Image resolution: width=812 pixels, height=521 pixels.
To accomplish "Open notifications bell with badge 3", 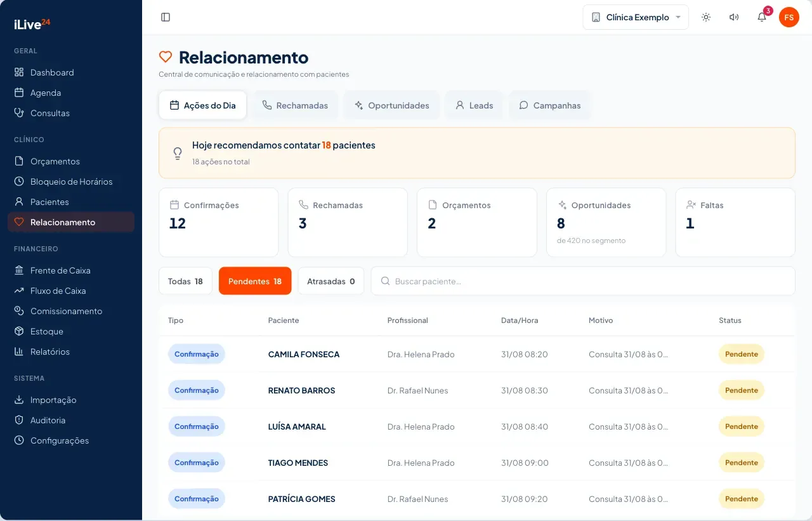I will [762, 17].
